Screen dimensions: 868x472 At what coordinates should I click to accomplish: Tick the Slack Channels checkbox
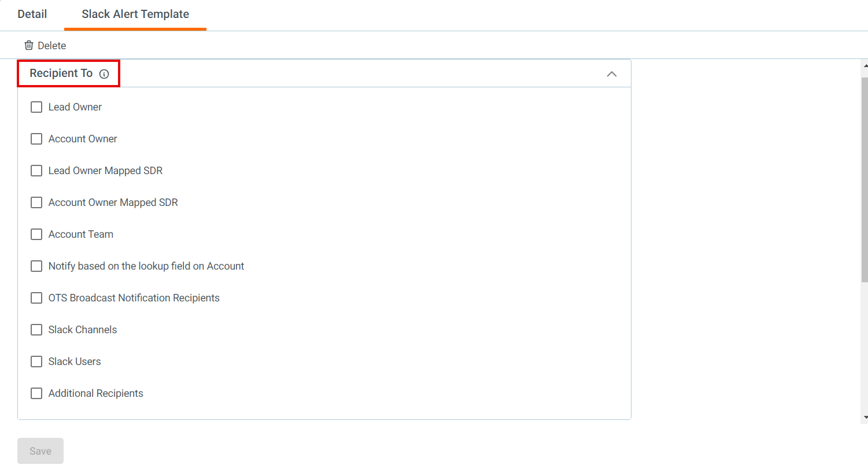[36, 330]
